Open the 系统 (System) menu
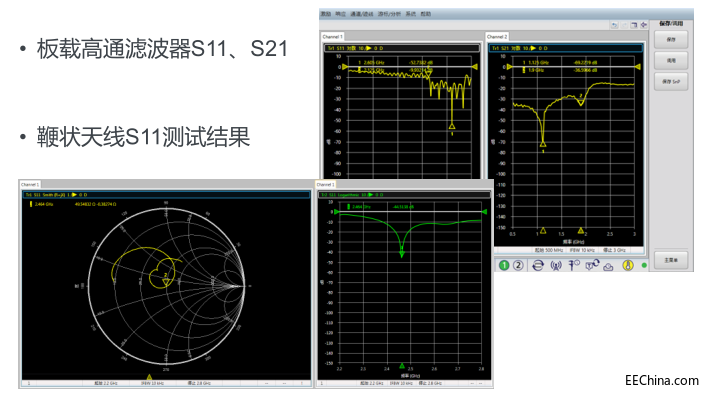The height and width of the screenshot is (393, 707). pyautogui.click(x=410, y=14)
